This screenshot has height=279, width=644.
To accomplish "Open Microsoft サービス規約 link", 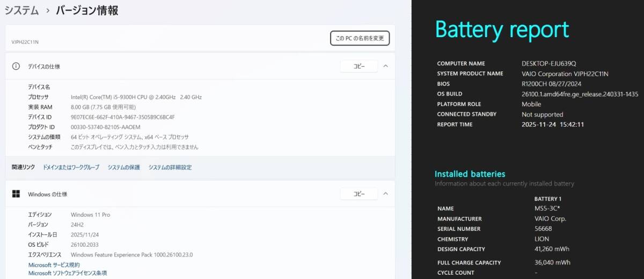I will coord(54,265).
